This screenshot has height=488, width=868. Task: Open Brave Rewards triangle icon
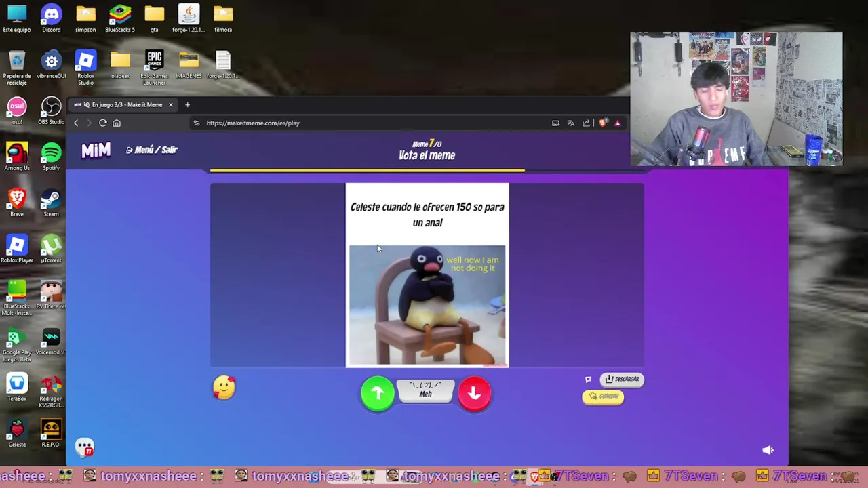(617, 123)
